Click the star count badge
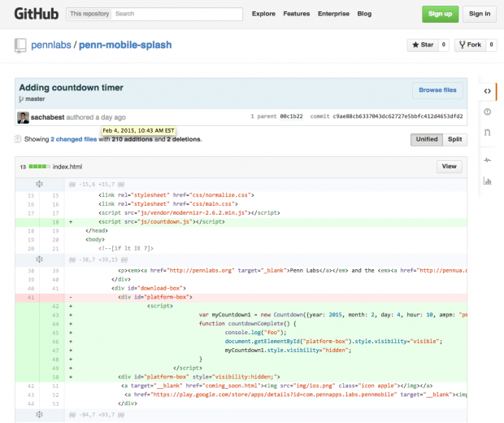 (x=444, y=45)
